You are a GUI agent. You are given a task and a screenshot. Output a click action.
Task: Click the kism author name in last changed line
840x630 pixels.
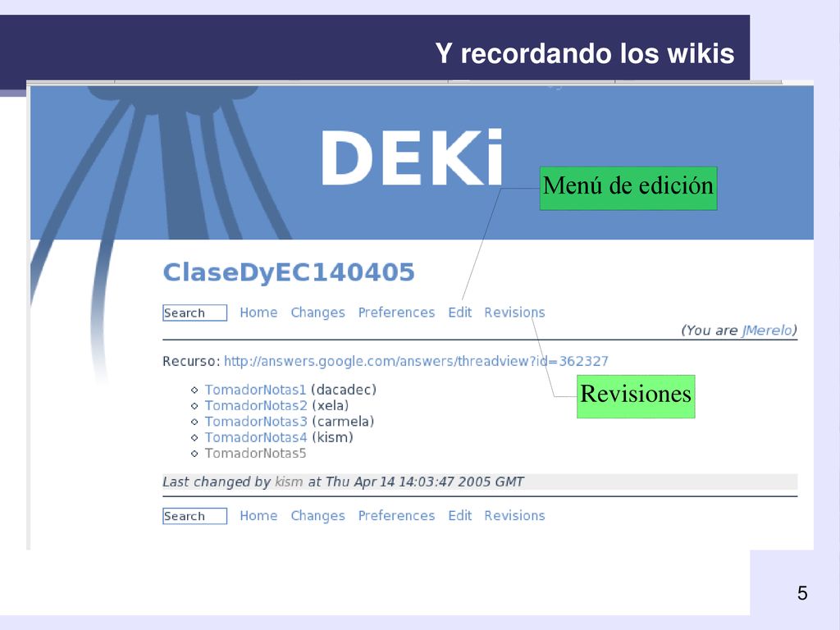pyautogui.click(x=289, y=482)
